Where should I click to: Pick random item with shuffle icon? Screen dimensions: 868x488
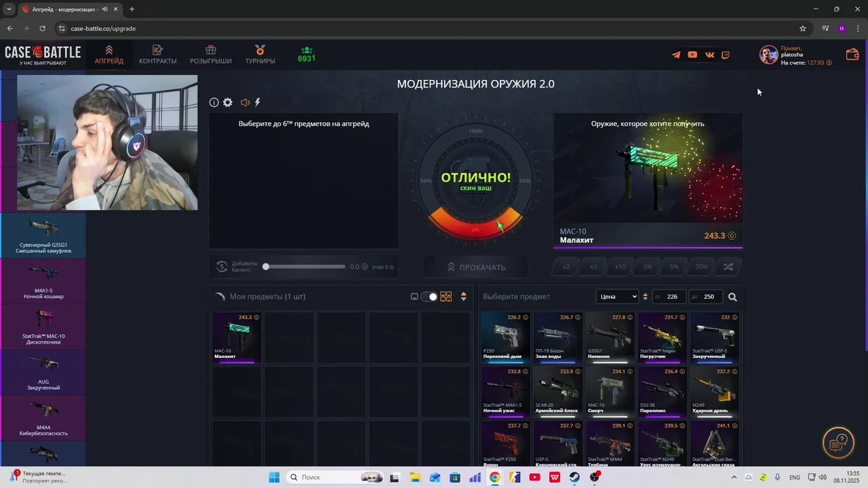coord(728,267)
